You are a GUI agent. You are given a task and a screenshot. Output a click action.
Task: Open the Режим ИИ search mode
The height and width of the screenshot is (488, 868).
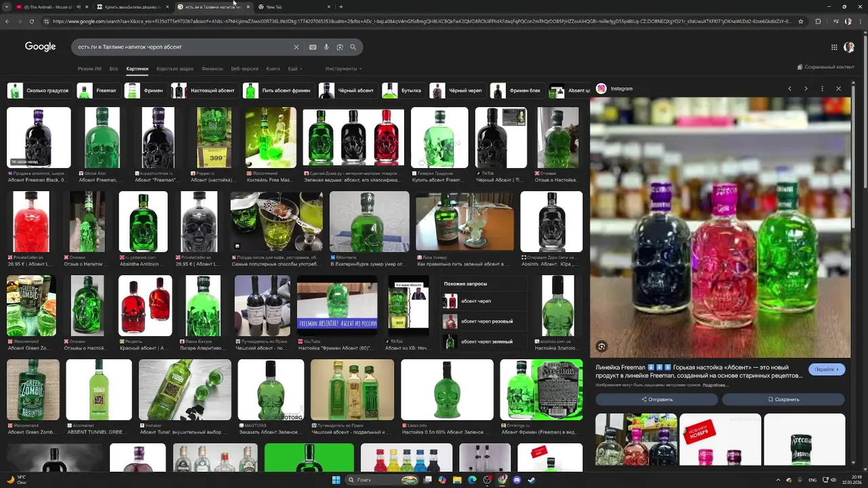[x=90, y=68]
